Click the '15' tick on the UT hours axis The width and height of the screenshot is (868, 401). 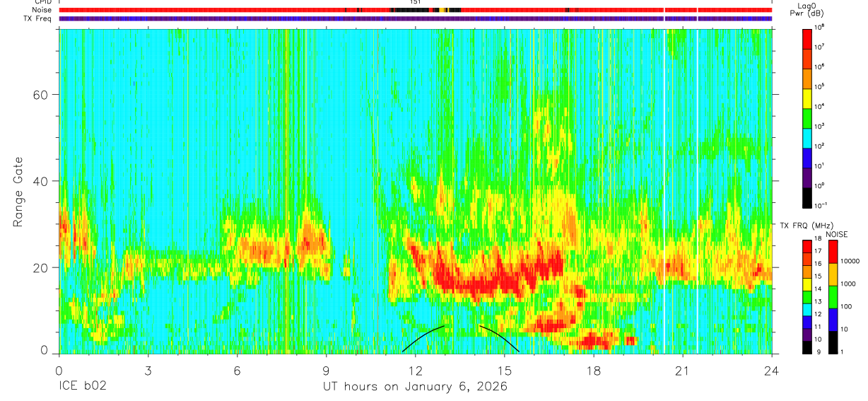[505, 370]
